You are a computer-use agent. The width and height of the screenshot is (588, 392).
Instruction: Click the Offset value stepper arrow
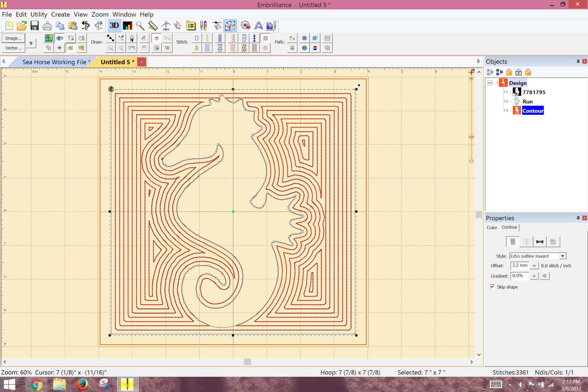click(534, 266)
